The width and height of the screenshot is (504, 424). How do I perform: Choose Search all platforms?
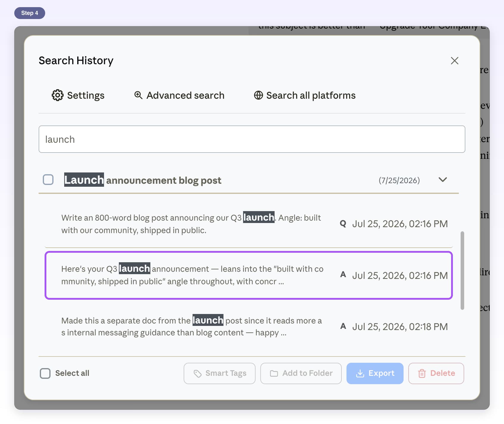click(305, 95)
